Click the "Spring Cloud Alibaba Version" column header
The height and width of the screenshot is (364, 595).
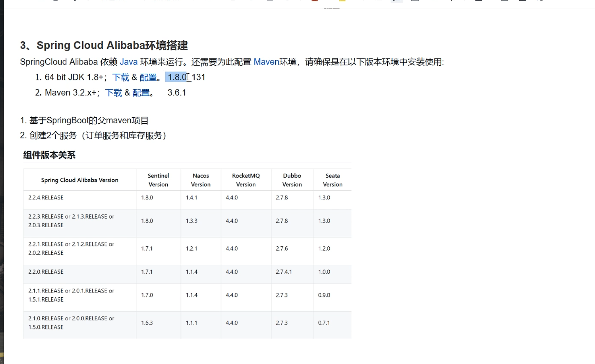(x=80, y=180)
